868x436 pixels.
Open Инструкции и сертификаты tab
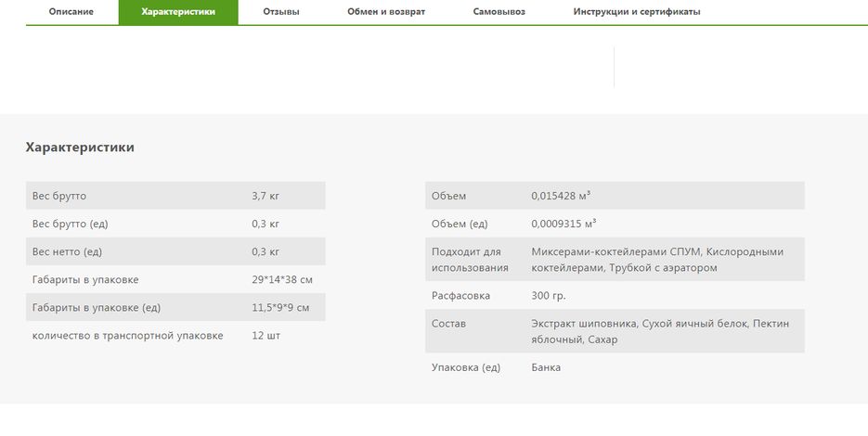click(637, 12)
